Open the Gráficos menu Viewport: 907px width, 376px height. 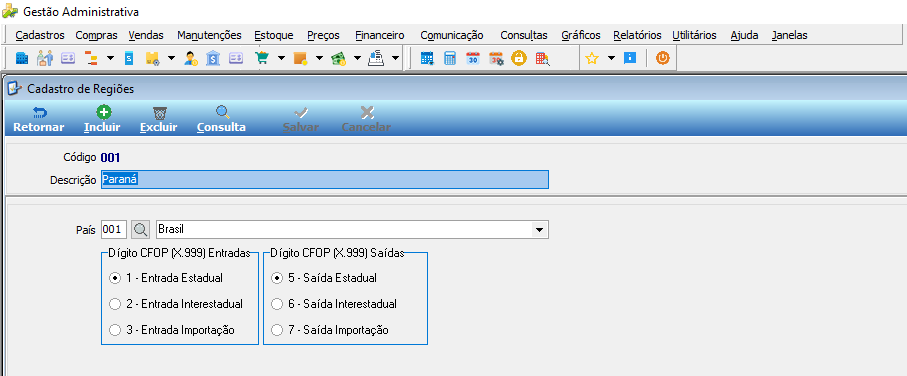(x=581, y=35)
